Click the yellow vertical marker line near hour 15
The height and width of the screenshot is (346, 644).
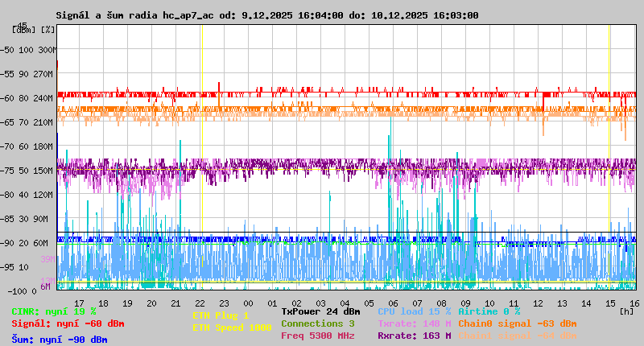(609, 161)
